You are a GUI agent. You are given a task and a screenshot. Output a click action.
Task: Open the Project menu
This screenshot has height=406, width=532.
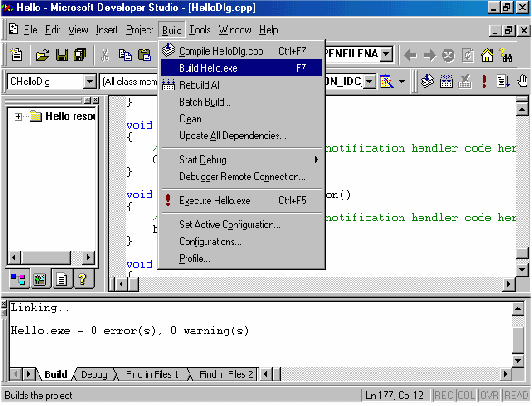139,30
